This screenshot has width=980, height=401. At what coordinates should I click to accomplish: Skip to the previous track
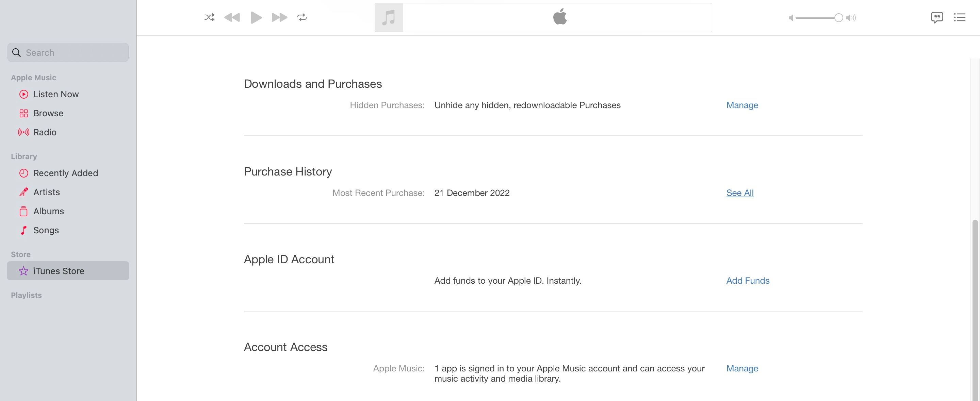(x=232, y=17)
